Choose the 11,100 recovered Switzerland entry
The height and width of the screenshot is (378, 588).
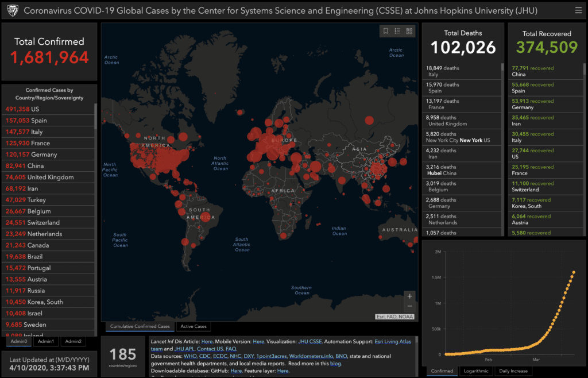[546, 186]
